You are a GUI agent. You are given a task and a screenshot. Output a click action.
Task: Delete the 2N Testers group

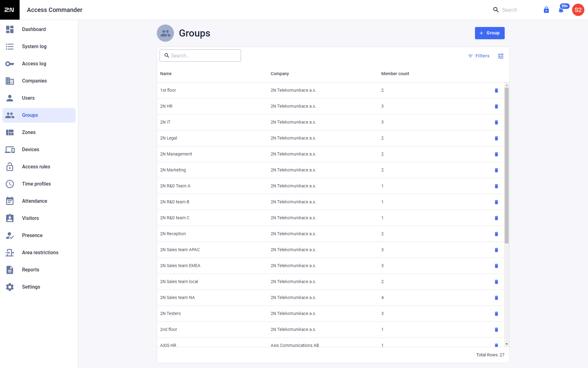click(x=496, y=313)
